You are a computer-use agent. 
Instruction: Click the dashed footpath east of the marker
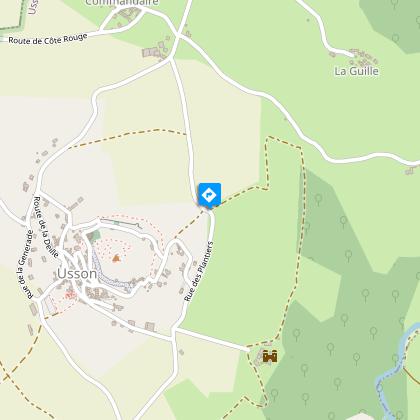[240, 193]
